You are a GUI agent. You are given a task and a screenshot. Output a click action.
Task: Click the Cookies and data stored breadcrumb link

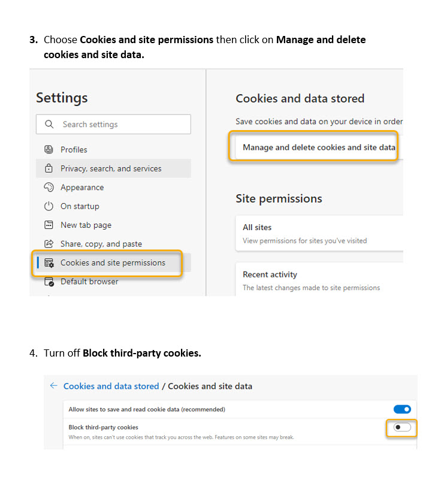(x=111, y=387)
